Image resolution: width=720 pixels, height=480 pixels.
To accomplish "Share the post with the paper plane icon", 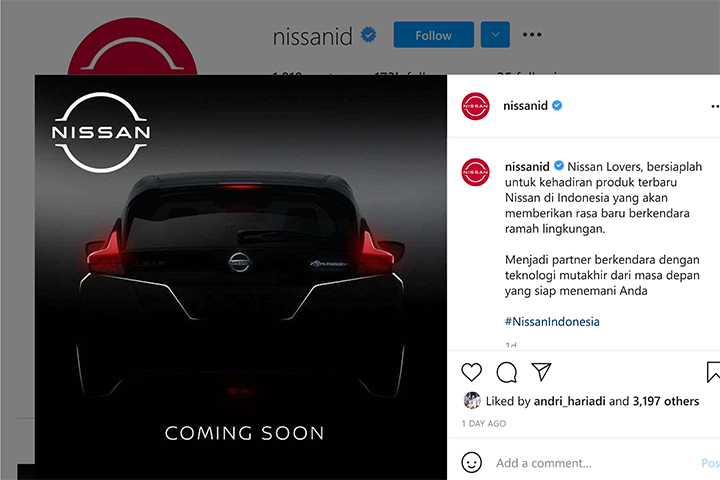I will coord(541,372).
